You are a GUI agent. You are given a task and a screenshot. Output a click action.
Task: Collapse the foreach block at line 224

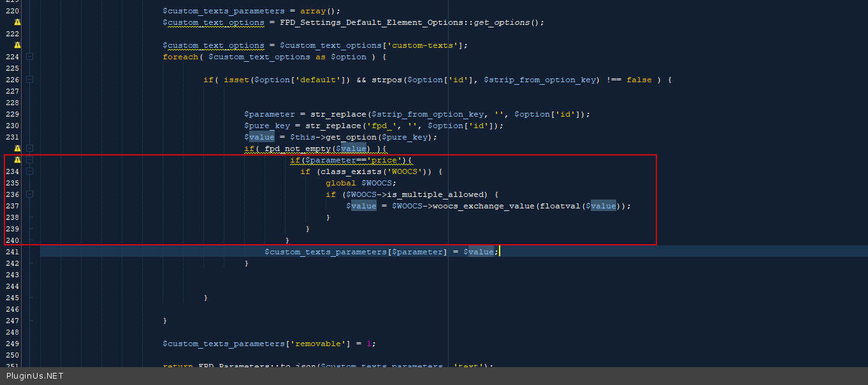[29, 57]
